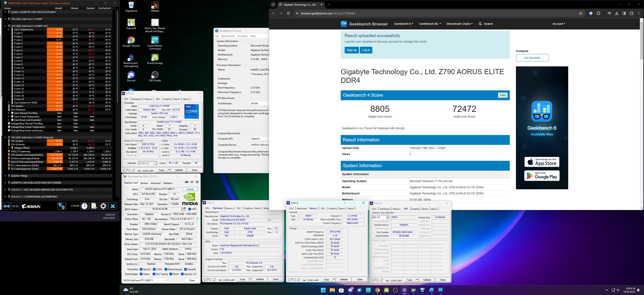Expand Core Distance to TjMAX row

(x=8, y=102)
